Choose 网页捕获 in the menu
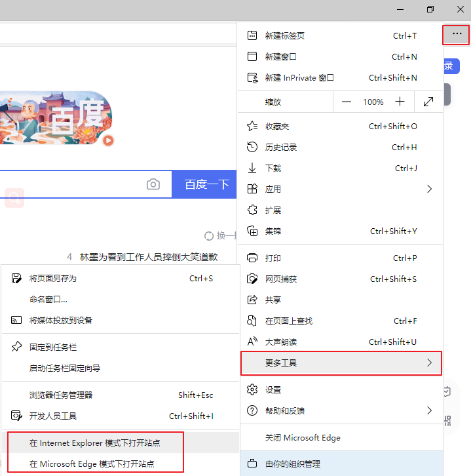Screen dimensions: 471x476 tap(340, 279)
